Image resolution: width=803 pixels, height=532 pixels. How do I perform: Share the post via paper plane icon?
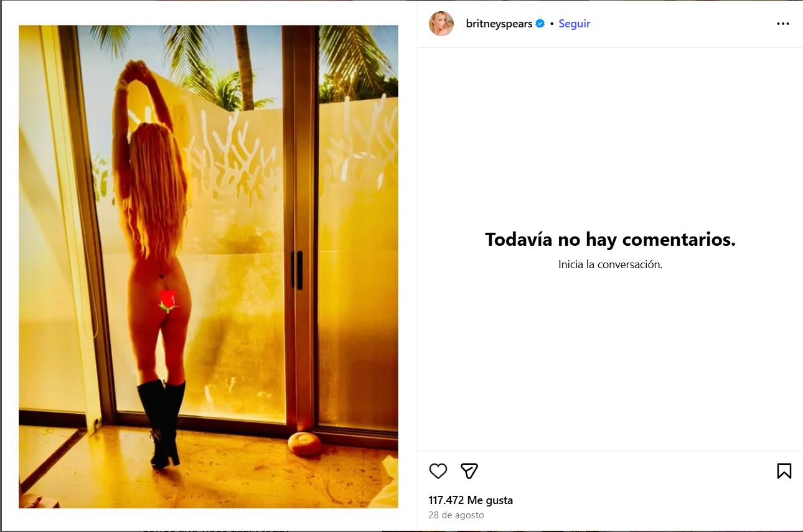(469, 471)
